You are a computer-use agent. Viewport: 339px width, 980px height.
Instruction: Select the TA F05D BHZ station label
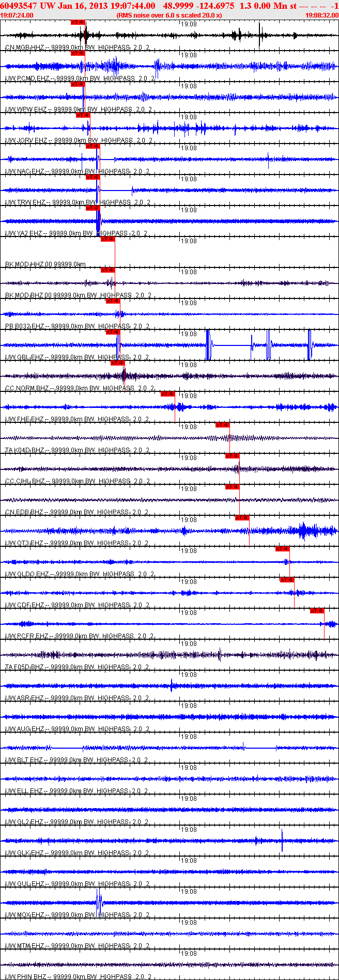point(78,667)
